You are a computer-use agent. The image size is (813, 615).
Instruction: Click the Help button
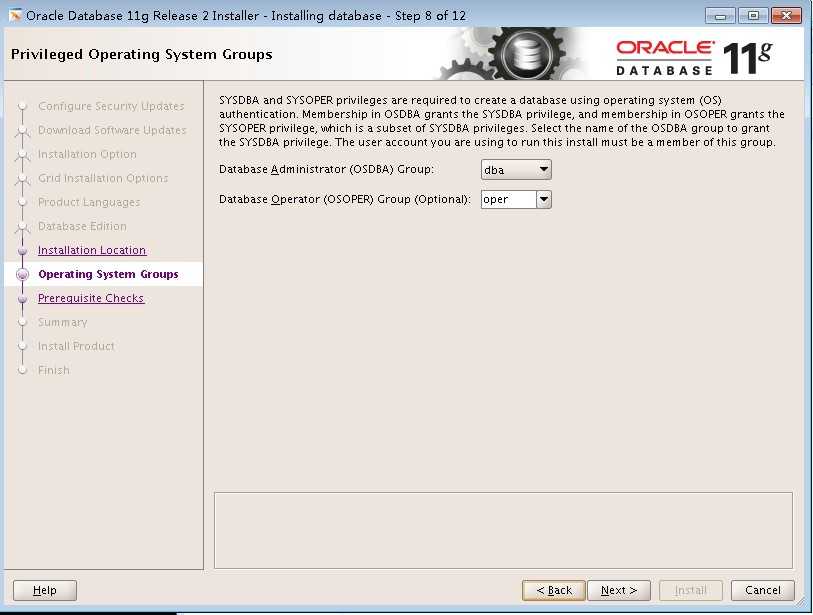point(45,590)
